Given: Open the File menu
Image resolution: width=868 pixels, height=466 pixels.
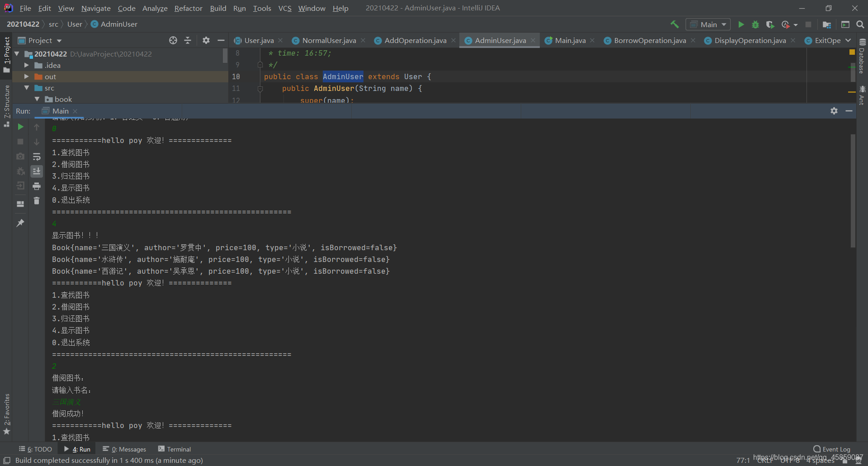Looking at the screenshot, I should click(x=25, y=8).
